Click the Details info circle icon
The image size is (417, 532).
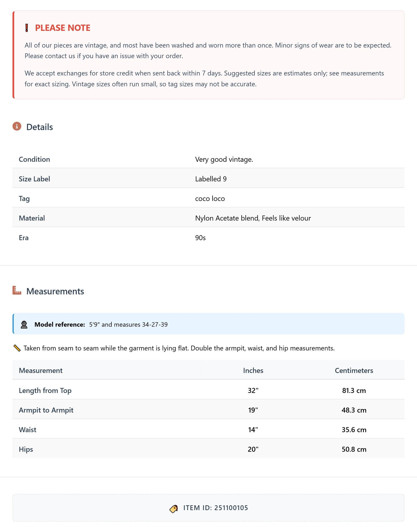point(17,126)
